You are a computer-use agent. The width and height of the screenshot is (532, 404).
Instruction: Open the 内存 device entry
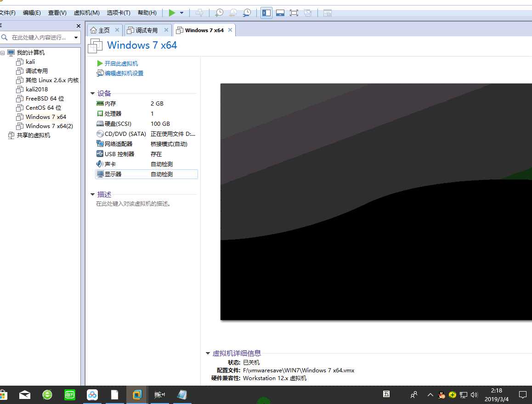pos(147,103)
